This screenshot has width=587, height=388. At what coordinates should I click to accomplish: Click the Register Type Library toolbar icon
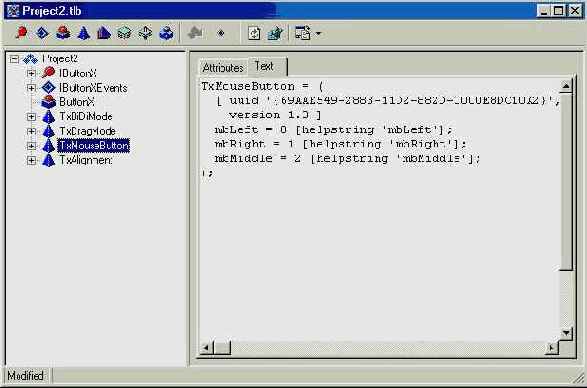click(275, 33)
